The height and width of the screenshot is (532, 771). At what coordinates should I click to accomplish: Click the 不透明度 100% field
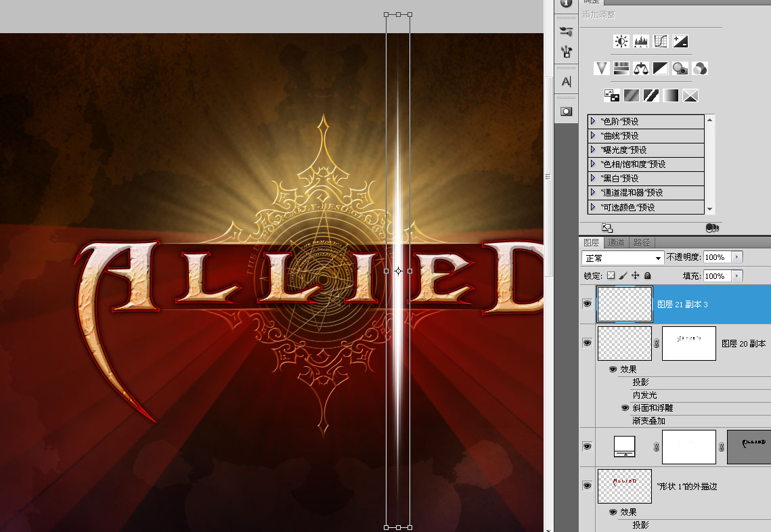[x=718, y=257]
